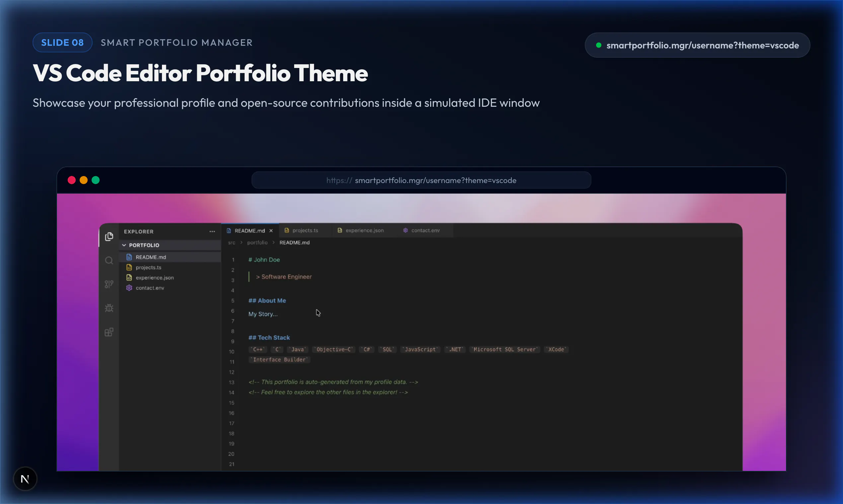The image size is (843, 504).
Task: Close the README.md tab
Action: (x=271, y=230)
